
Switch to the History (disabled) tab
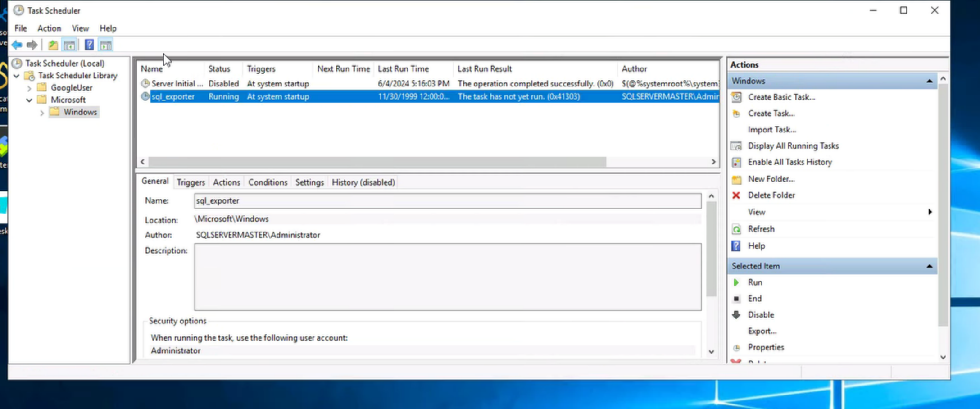pyautogui.click(x=363, y=182)
